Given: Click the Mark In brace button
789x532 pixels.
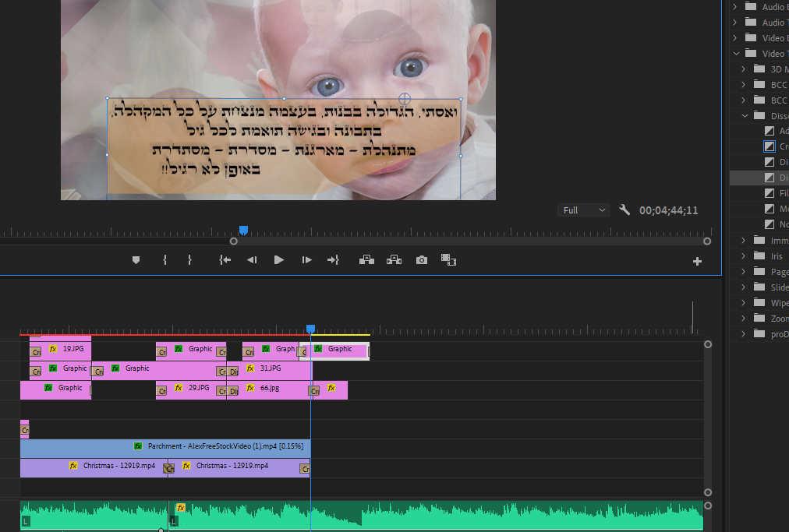Looking at the screenshot, I should coord(165,260).
